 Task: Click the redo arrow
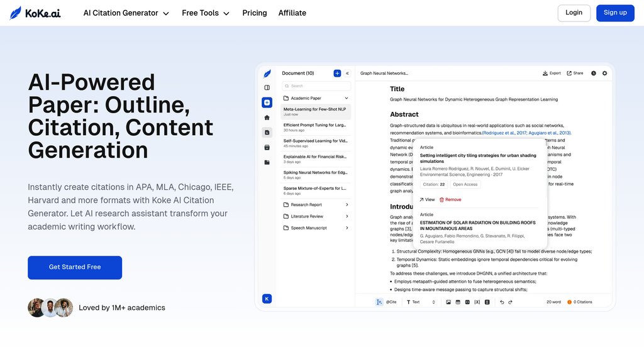[x=511, y=302]
